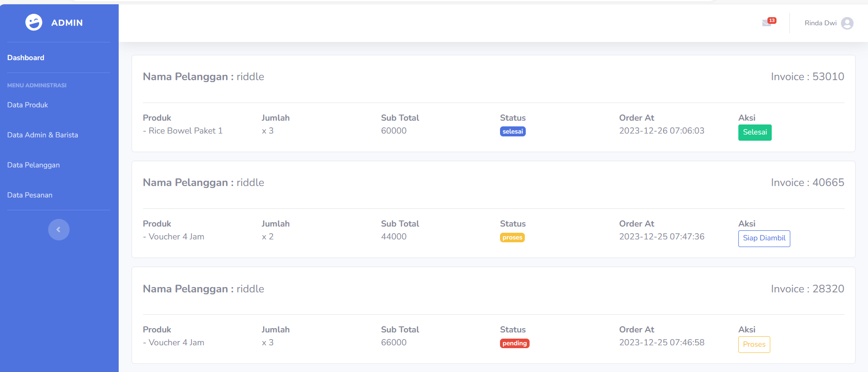Go to Dashboard in the sidebar
Viewport: 868px width, 372px height.
tap(26, 58)
